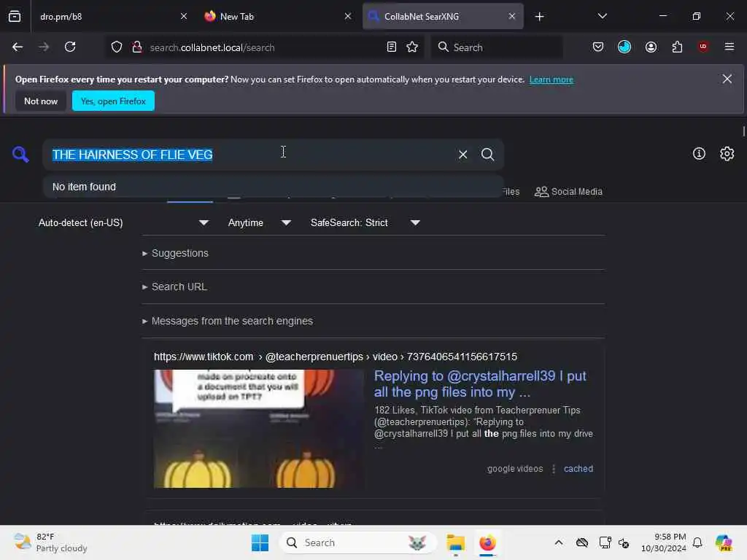
Task: Open the tiktok.com result URL
Action: click(x=336, y=357)
